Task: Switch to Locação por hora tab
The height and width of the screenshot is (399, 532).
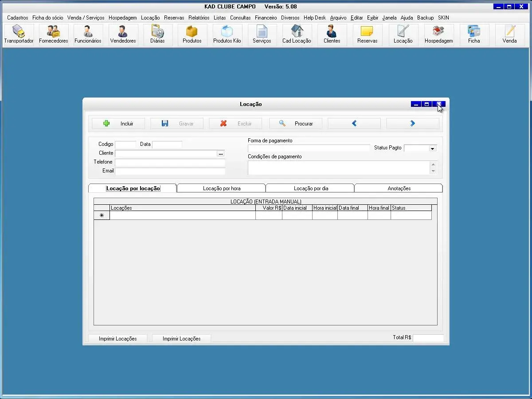Action: (222, 188)
